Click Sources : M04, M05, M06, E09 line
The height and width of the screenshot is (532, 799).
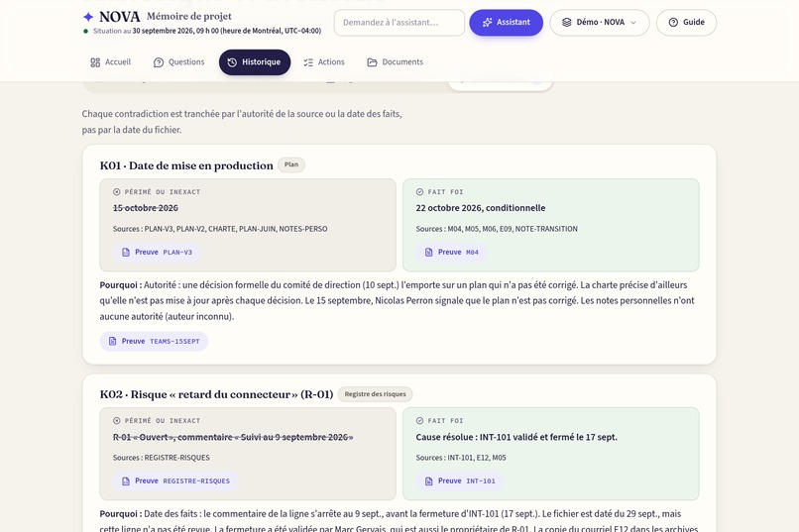(x=497, y=229)
